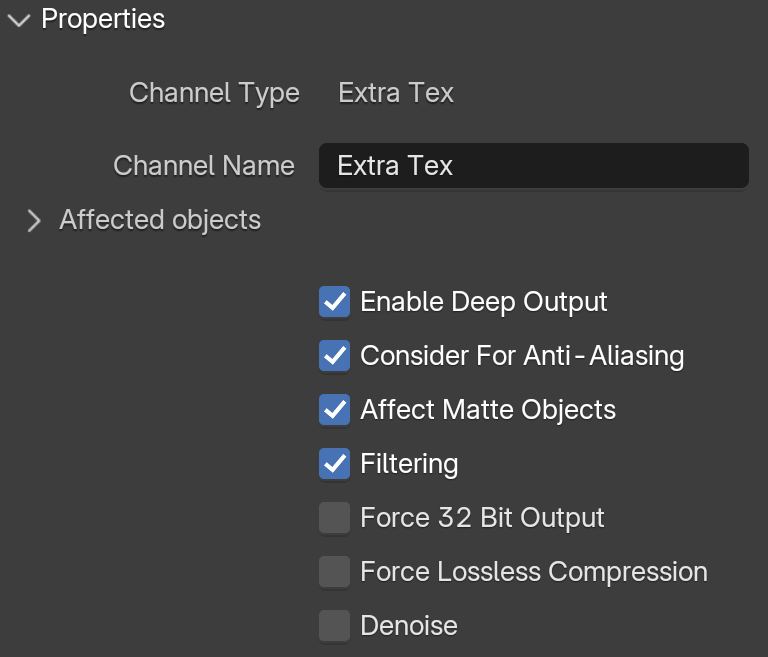
Task: Click the Force 32 Bit Output label
Action: (x=482, y=518)
